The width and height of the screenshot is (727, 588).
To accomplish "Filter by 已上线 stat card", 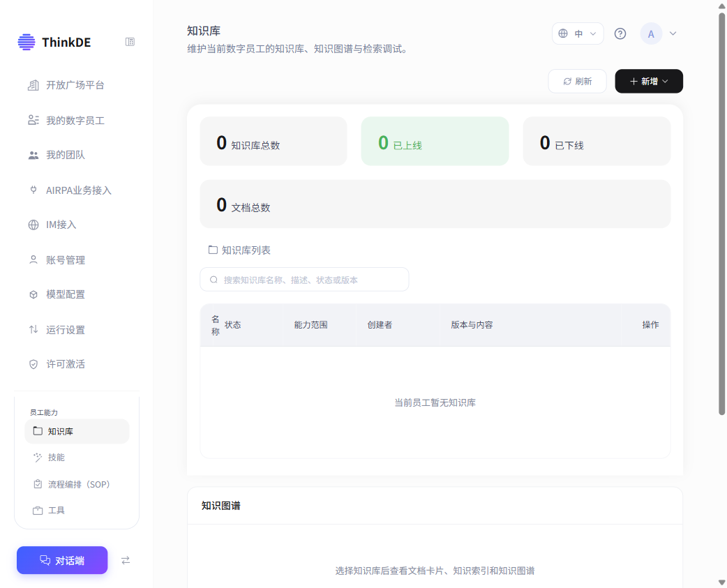I will tap(435, 142).
